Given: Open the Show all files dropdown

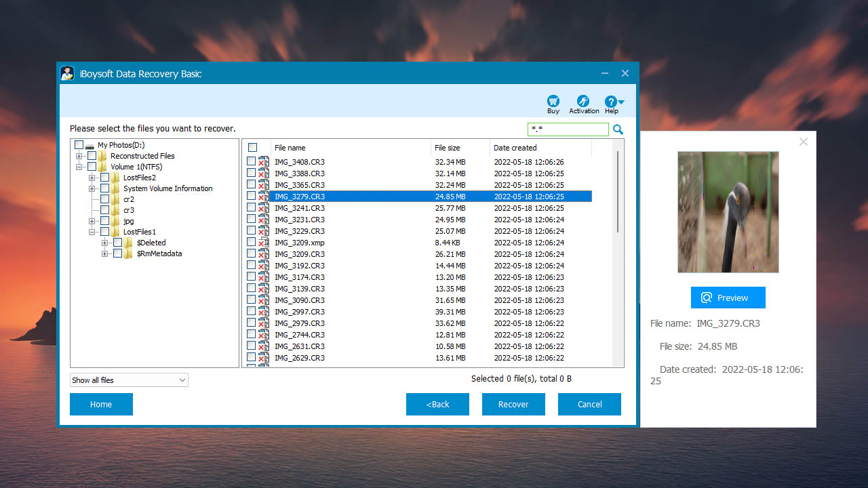Looking at the screenshot, I should coord(128,380).
